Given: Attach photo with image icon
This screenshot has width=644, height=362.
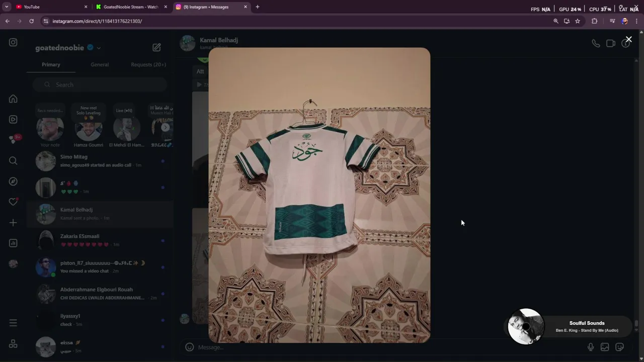Looking at the screenshot, I should [605, 347].
